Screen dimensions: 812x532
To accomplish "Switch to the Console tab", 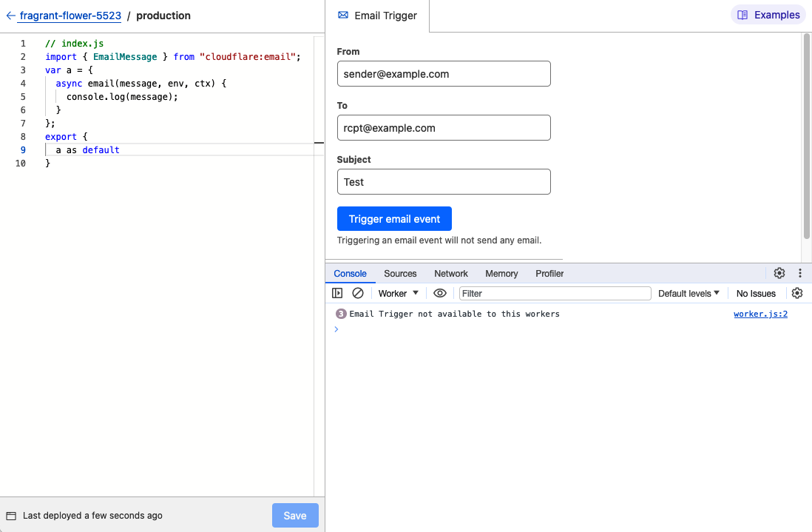I will [350, 274].
